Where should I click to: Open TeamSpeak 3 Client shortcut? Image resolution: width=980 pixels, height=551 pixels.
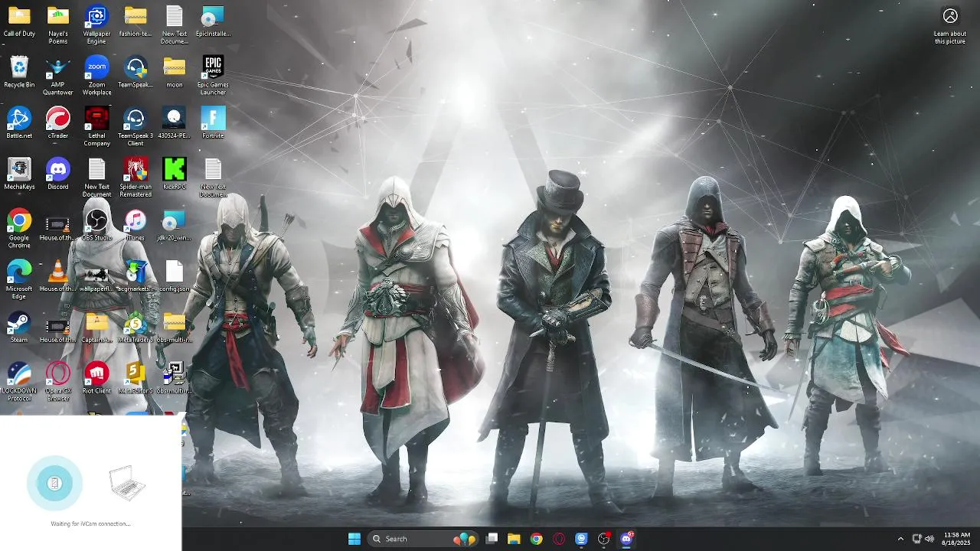pos(136,127)
